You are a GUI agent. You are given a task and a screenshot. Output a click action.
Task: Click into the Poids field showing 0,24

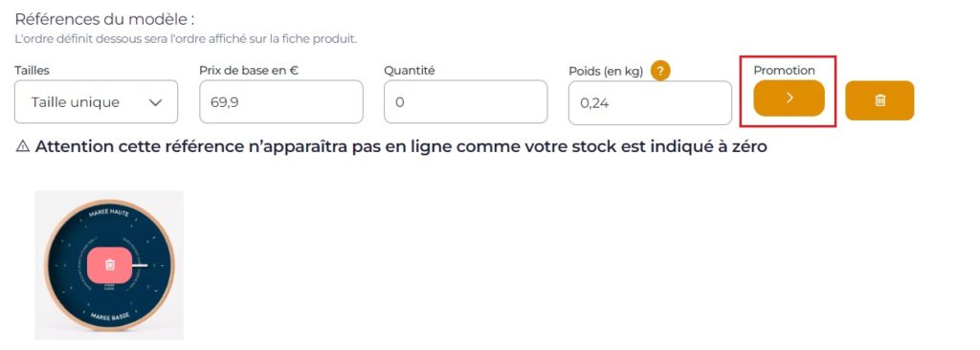pos(650,102)
